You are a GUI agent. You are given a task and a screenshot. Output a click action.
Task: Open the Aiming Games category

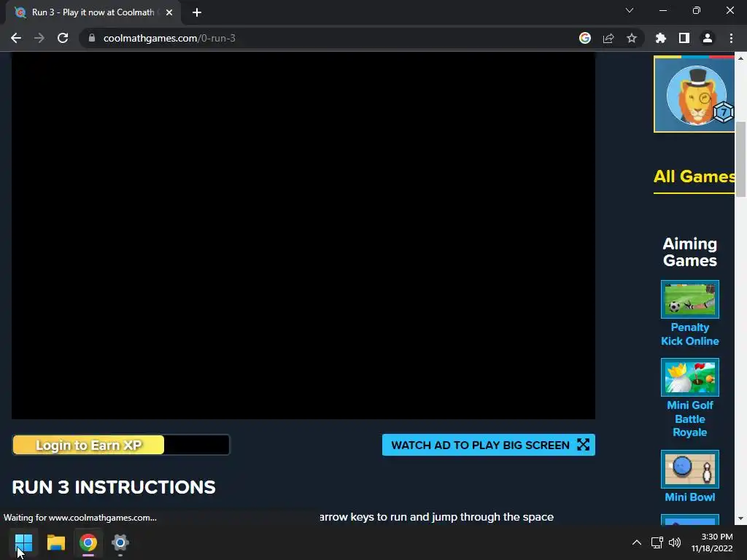[690, 252]
